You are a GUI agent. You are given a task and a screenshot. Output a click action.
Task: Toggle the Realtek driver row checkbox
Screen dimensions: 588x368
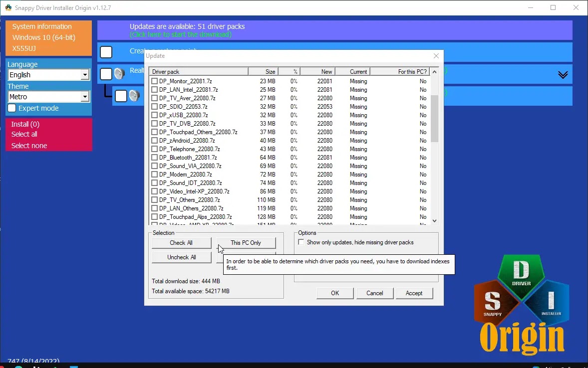coord(106,74)
